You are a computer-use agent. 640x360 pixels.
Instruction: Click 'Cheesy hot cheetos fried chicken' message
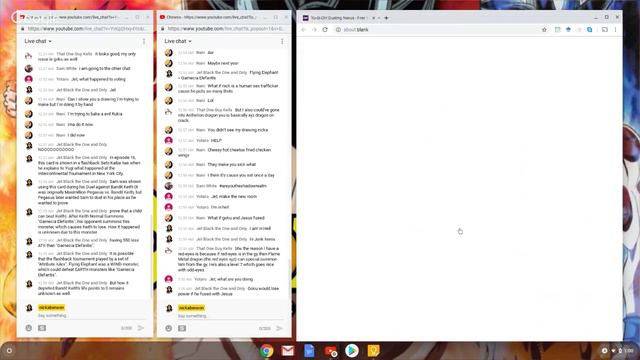(x=224, y=152)
